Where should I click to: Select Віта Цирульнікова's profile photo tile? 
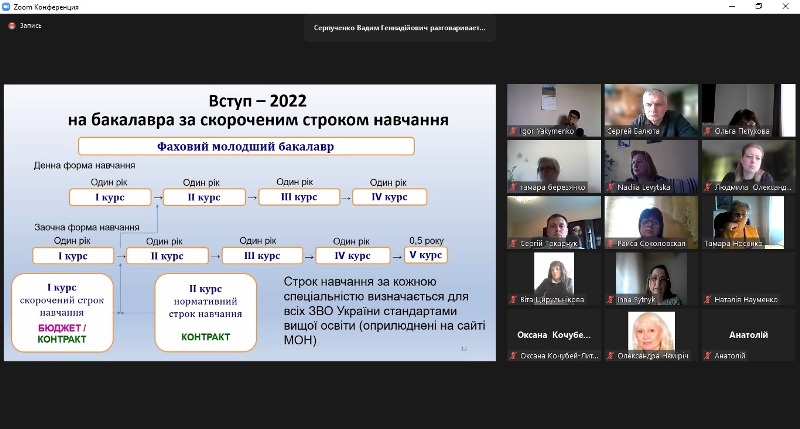554,279
